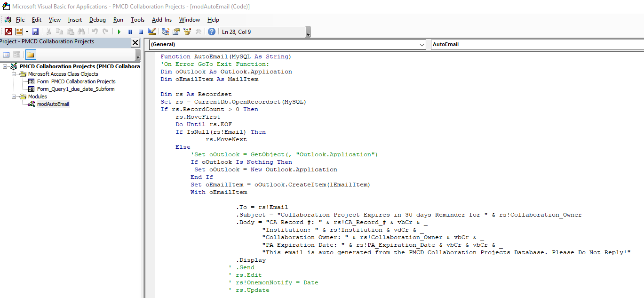Click the View Microsoft Access toolbar icon
The height and width of the screenshot is (298, 644).
[x=8, y=32]
